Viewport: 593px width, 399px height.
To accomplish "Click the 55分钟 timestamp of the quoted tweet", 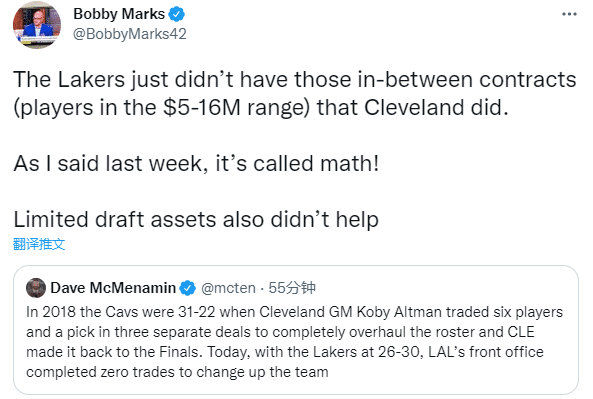I will (292, 288).
